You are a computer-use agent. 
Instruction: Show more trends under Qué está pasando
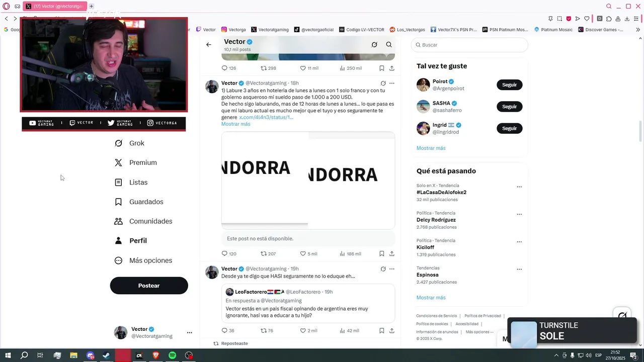(431, 298)
